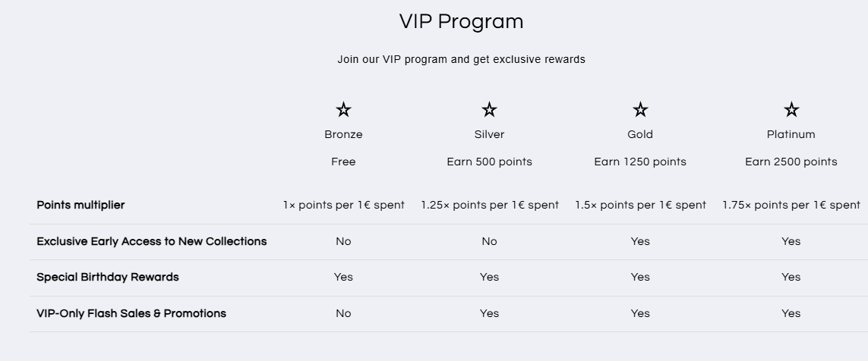This screenshot has width=868, height=361.
Task: Click the VIP Program heading
Action: [x=461, y=21]
